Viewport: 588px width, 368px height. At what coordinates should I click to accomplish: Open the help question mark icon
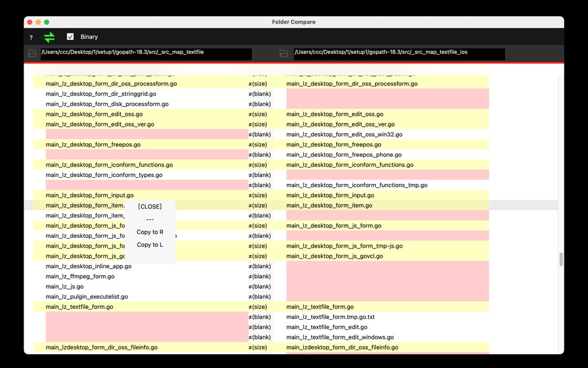tap(31, 37)
